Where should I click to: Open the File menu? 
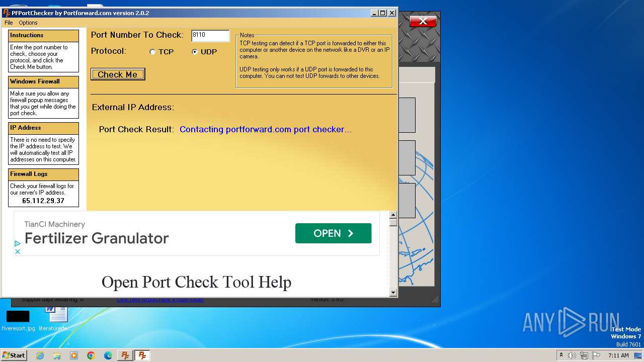click(x=9, y=23)
